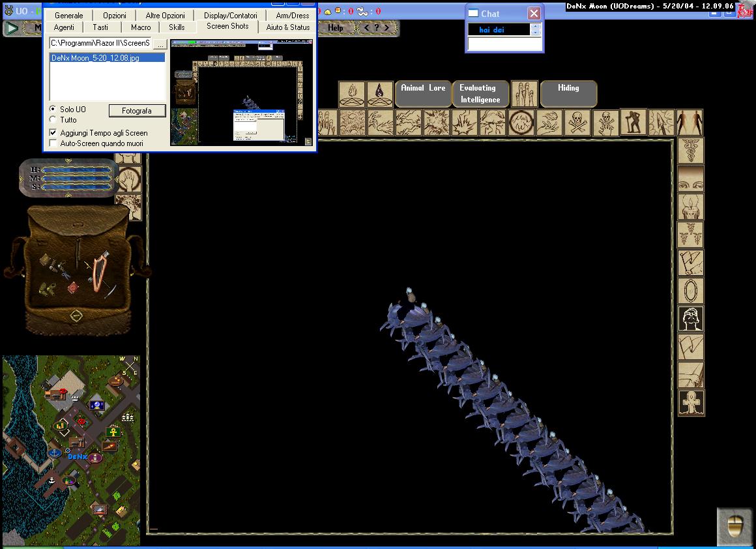Click the S stamina bar
The height and width of the screenshot is (549, 756).
coord(76,186)
